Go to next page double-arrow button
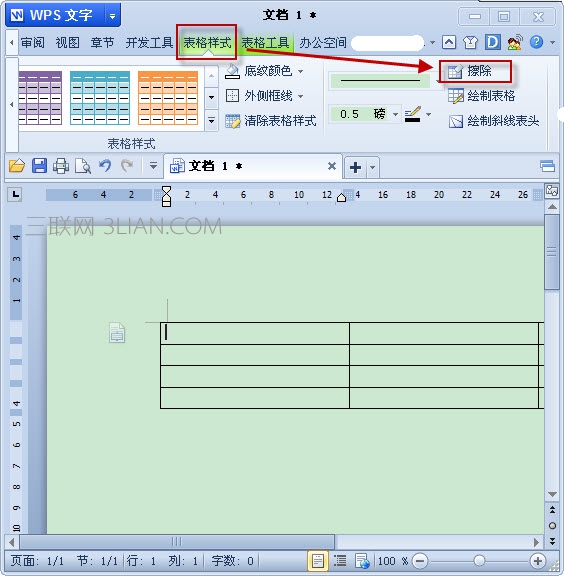The width and height of the screenshot is (564, 576). [552, 541]
